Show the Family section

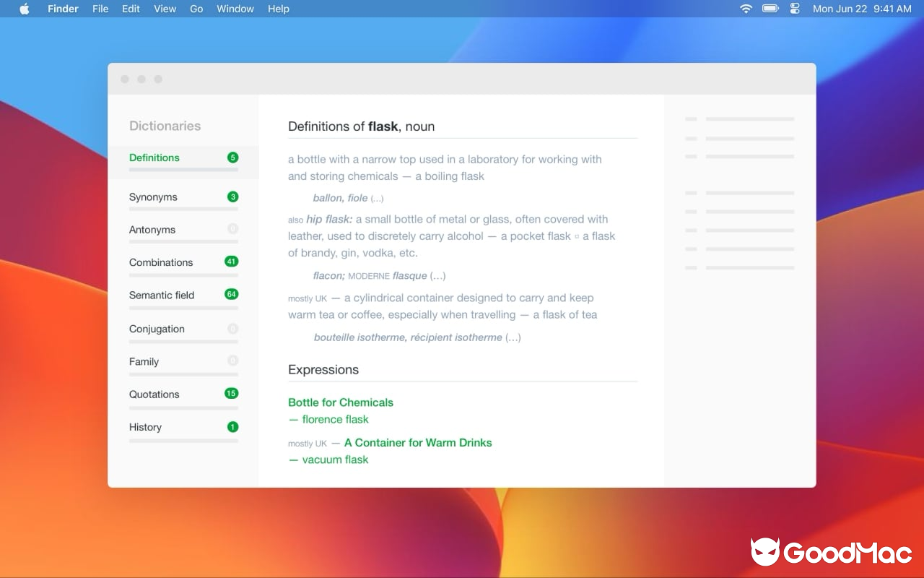pyautogui.click(x=144, y=361)
